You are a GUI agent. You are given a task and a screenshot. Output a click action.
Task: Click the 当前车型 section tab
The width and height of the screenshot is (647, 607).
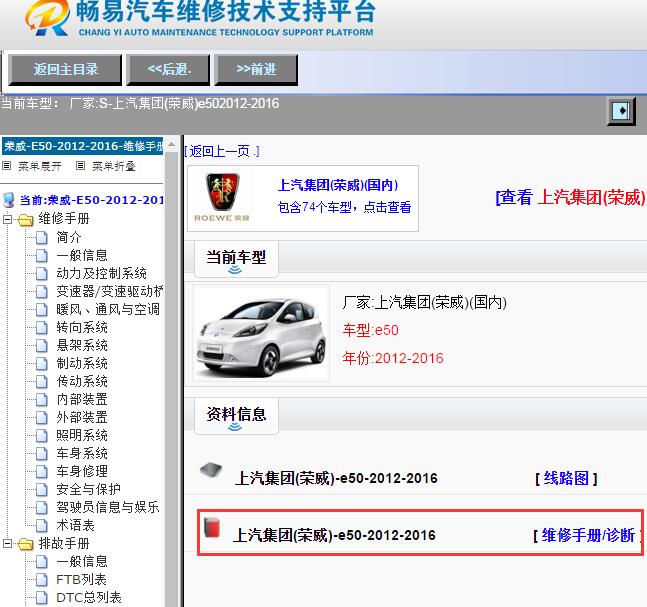(236, 259)
